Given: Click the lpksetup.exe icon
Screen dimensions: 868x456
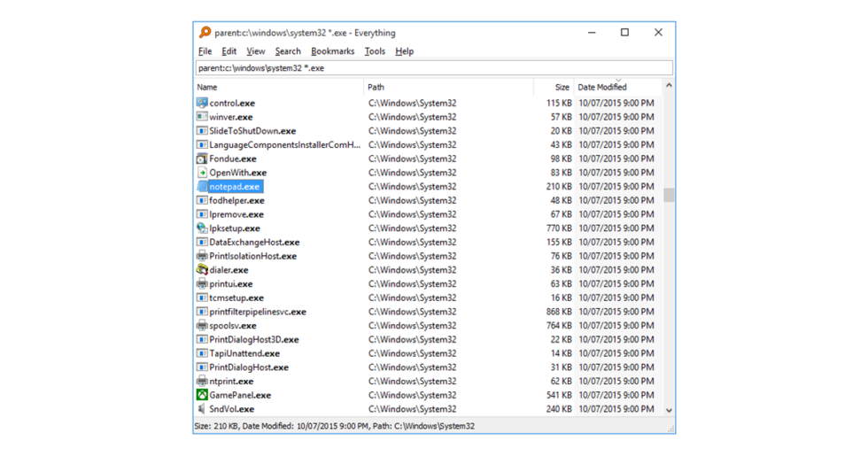Looking at the screenshot, I should point(202,228).
